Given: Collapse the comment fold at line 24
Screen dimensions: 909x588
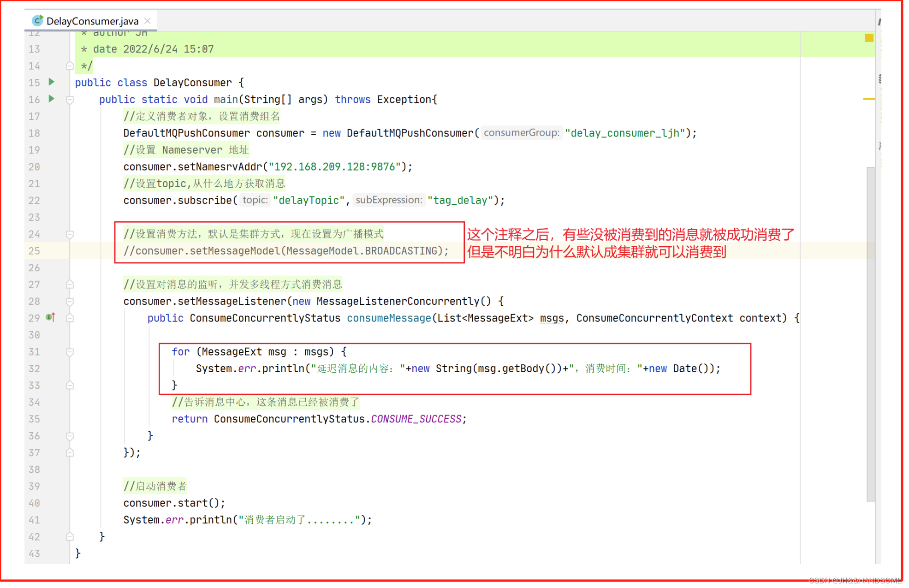Looking at the screenshot, I should point(70,234).
